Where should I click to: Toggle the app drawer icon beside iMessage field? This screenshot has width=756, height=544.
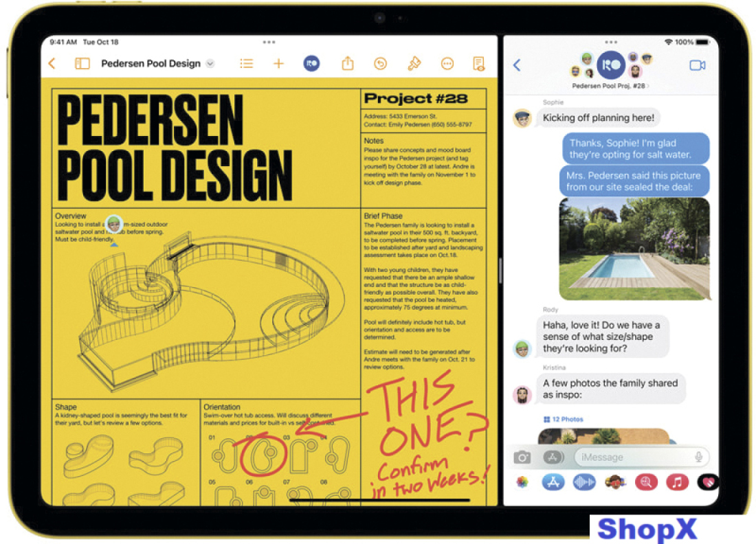tap(553, 457)
